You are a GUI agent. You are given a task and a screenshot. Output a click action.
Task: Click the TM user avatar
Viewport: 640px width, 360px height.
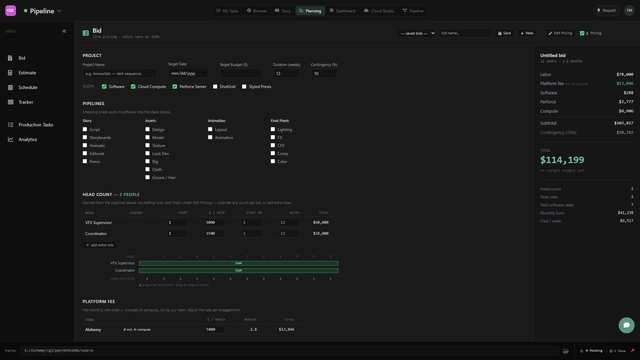tap(629, 11)
